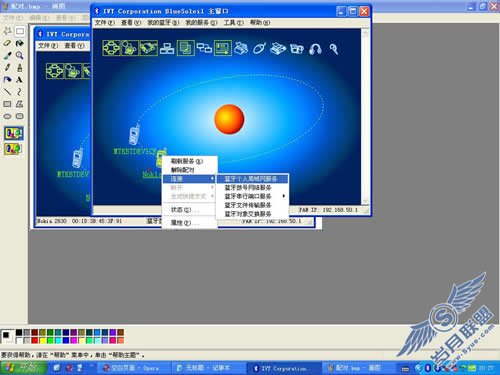
Task: Enable opaque selection mode option
Action: [x=14, y=133]
